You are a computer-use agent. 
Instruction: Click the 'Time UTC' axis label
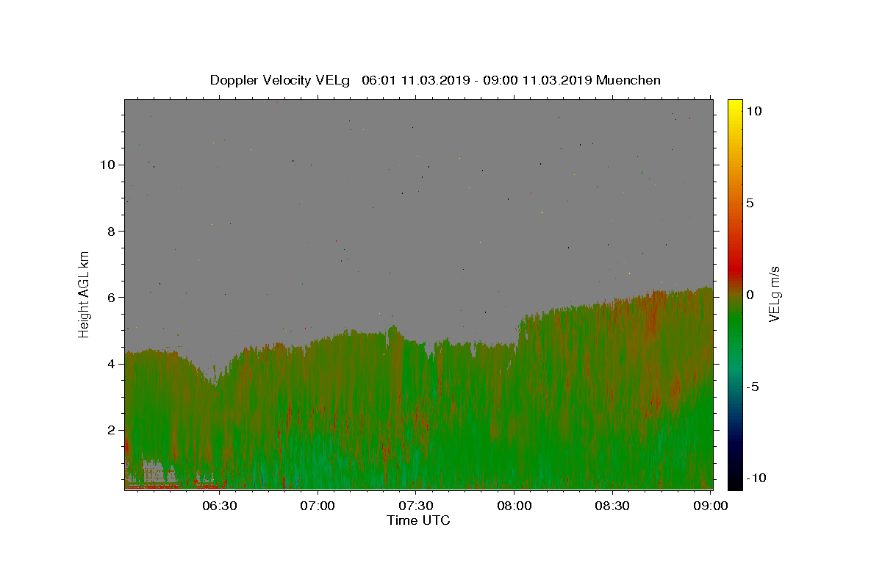pyautogui.click(x=418, y=520)
